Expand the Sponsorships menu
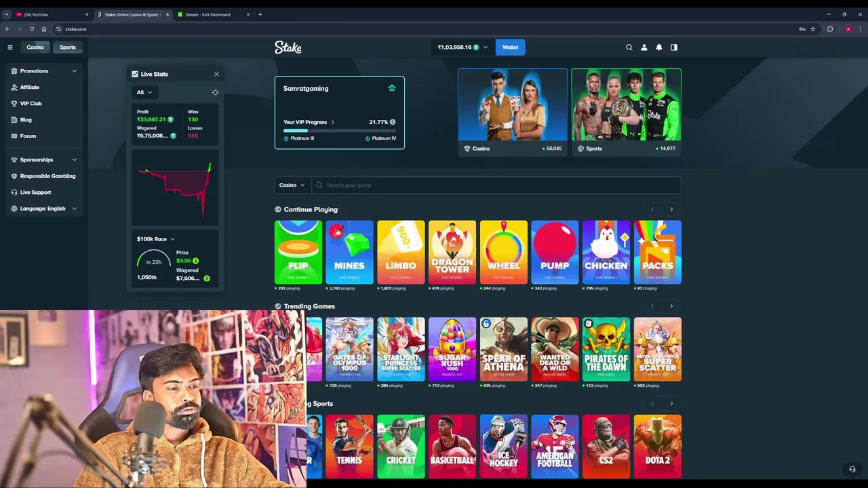 click(44, 160)
